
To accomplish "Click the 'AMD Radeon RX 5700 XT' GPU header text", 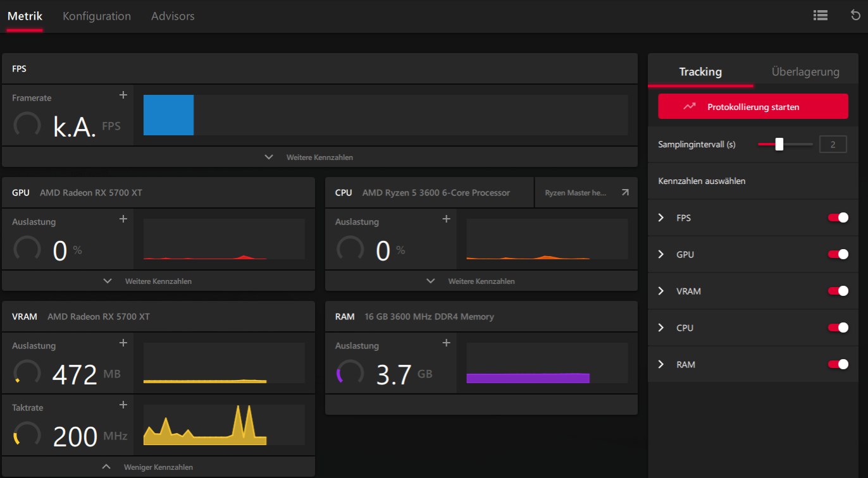I will click(91, 193).
